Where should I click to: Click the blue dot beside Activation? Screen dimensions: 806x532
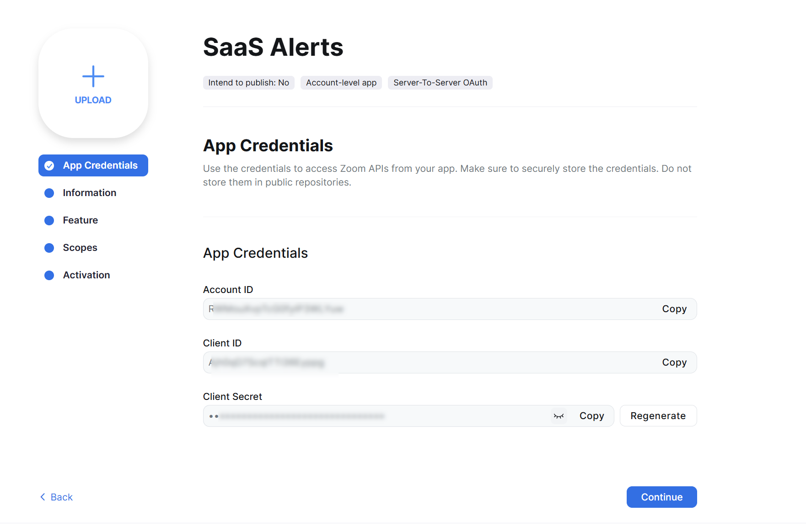pyautogui.click(x=49, y=276)
